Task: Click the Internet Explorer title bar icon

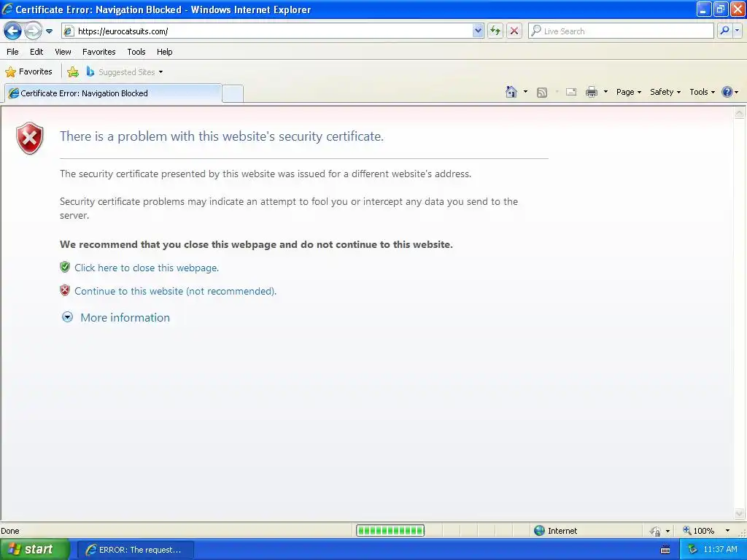Action: click(7, 9)
